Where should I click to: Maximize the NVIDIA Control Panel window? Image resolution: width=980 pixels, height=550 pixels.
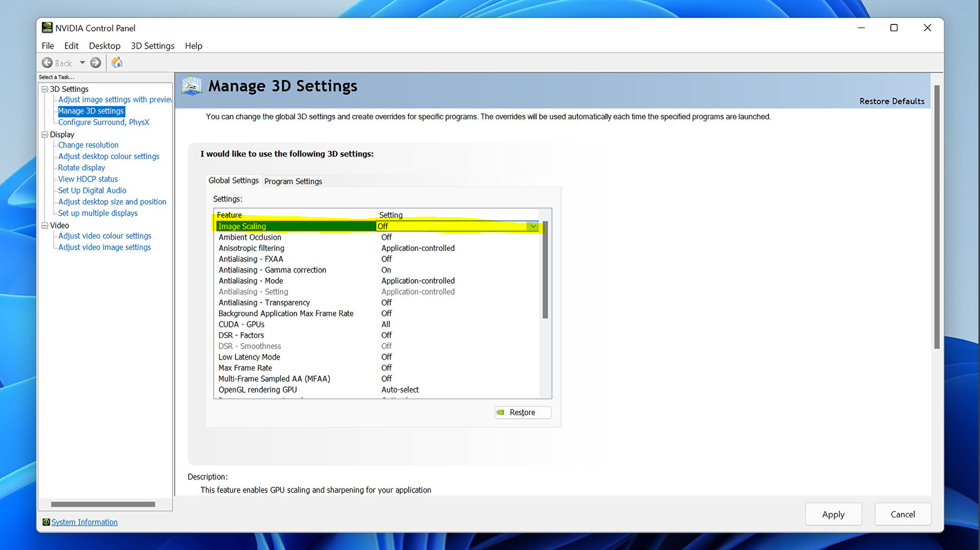pyautogui.click(x=894, y=28)
